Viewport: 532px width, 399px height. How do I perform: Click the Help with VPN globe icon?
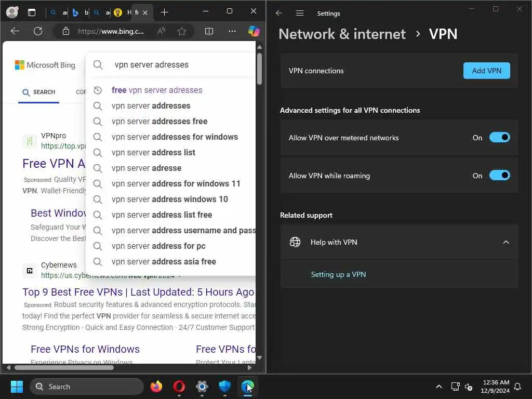point(295,242)
